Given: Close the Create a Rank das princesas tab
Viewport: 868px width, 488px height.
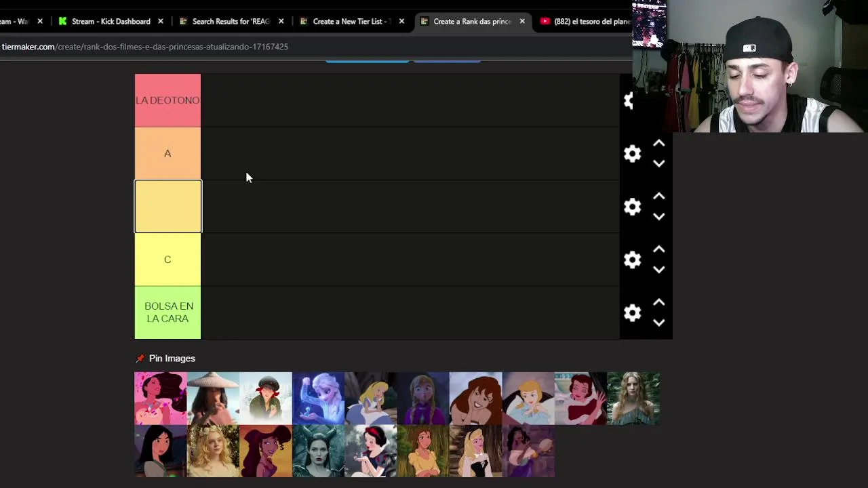Looking at the screenshot, I should coord(522,22).
